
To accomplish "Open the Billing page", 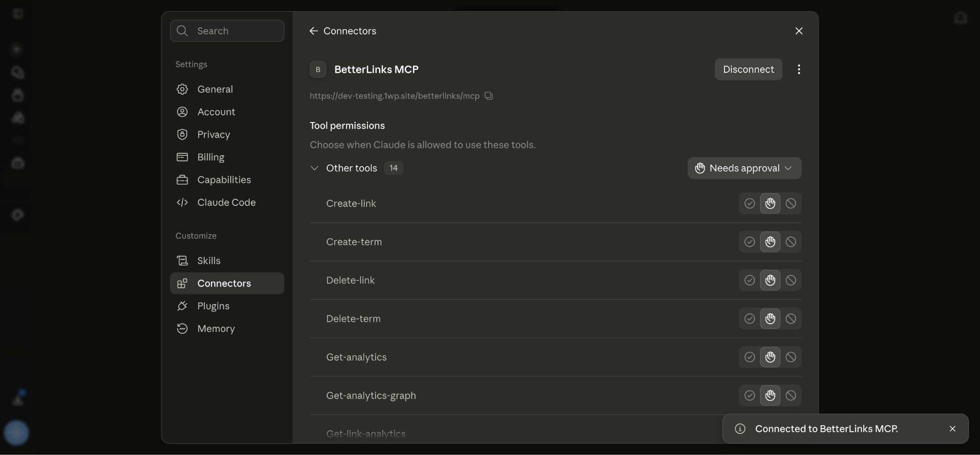I will click(227, 157).
